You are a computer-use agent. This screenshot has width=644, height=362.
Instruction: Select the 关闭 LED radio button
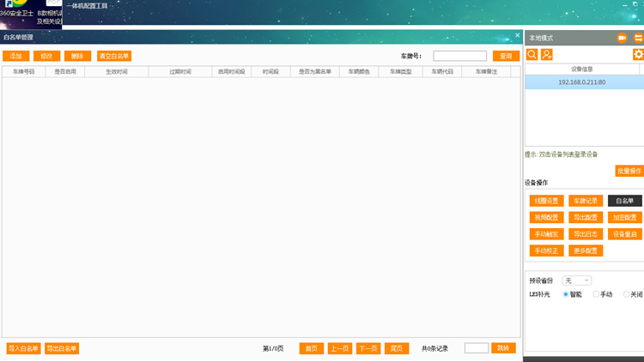coord(626,294)
